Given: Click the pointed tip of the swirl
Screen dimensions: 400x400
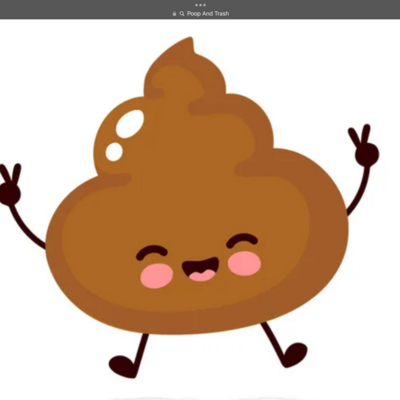Looking at the screenshot, I should (x=189, y=43).
